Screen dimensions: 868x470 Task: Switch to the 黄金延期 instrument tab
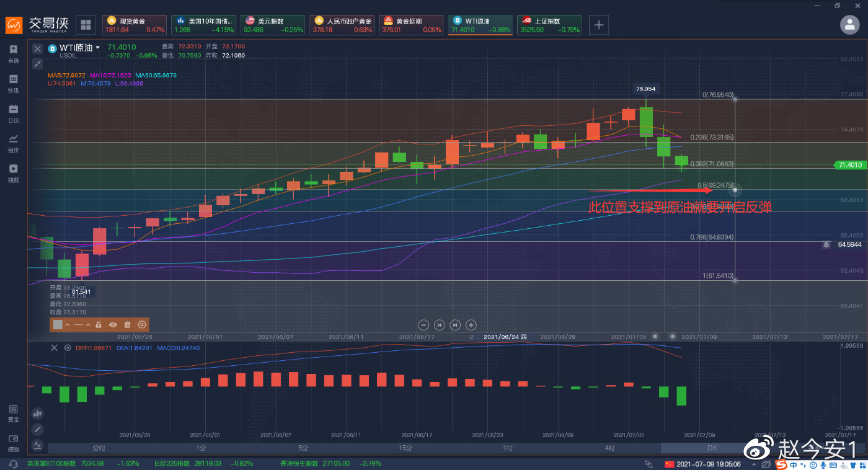coord(411,25)
